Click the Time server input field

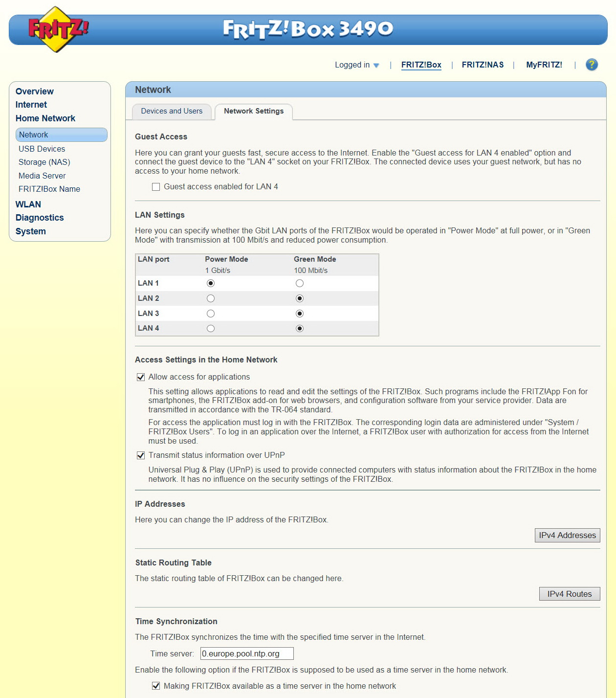(x=247, y=653)
